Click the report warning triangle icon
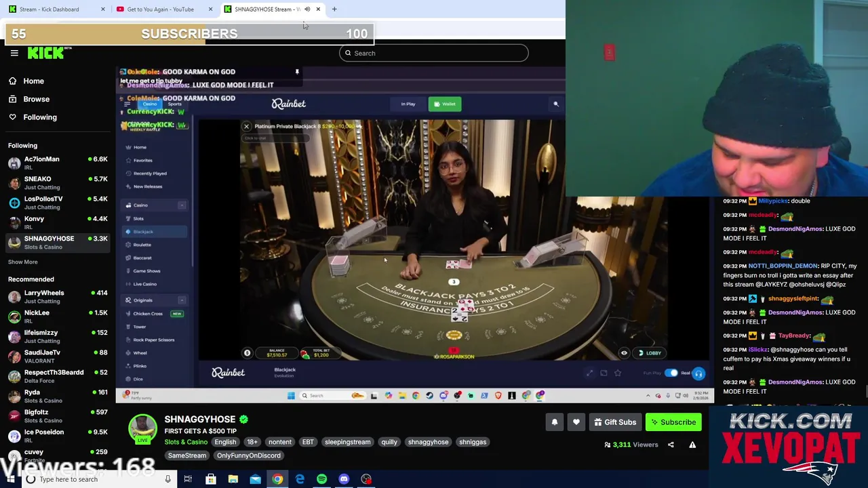 point(692,445)
